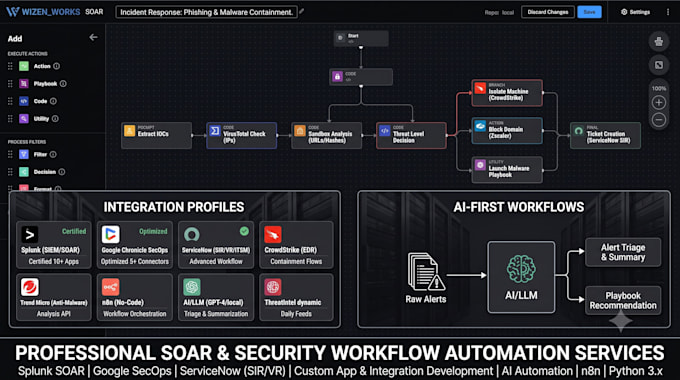
Task: Click the playbook title input field
Action: pos(206,12)
